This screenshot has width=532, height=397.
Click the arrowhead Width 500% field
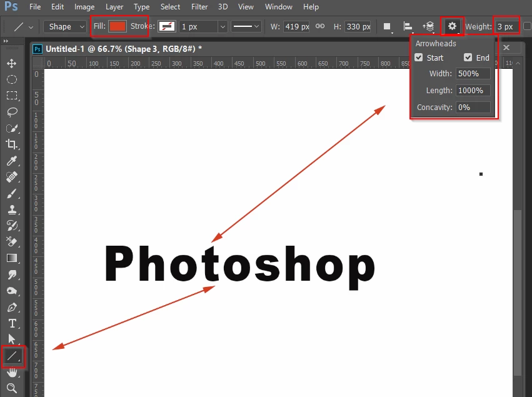point(473,73)
